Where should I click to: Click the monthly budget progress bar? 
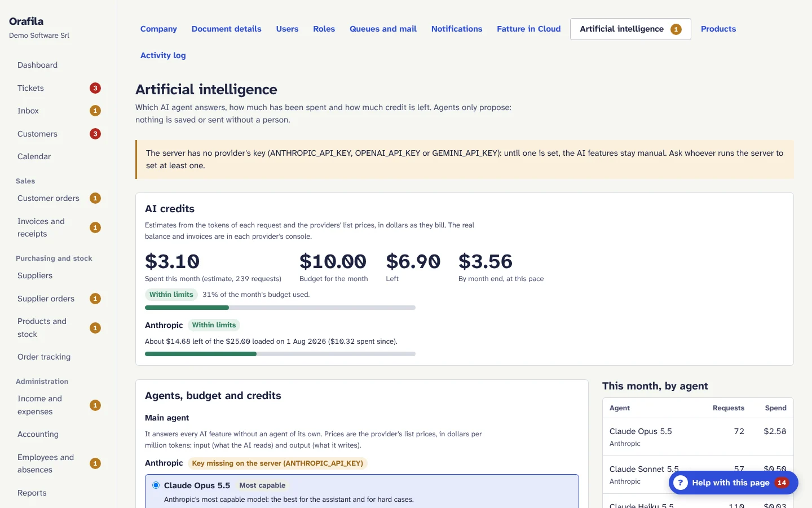tap(280, 308)
